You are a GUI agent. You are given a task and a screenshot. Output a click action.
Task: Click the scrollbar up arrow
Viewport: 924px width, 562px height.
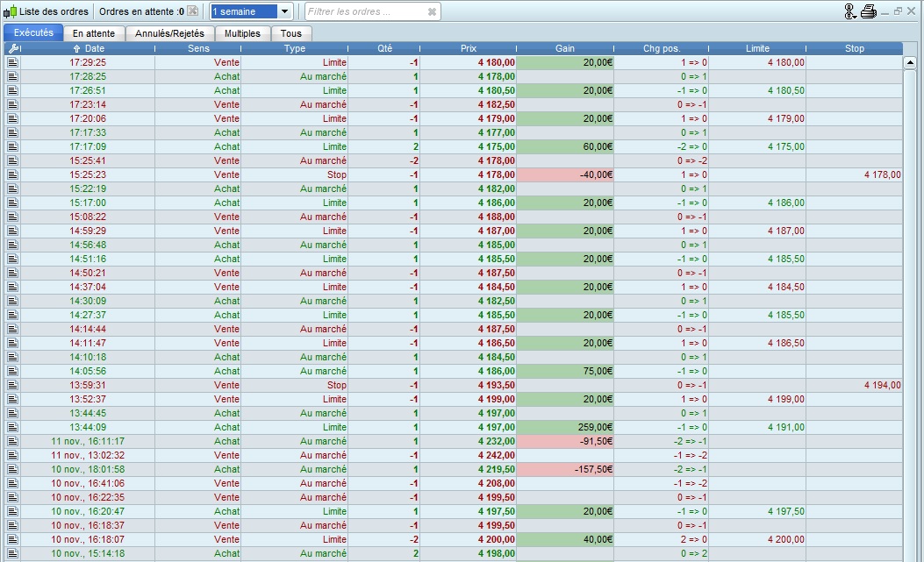tap(910, 63)
